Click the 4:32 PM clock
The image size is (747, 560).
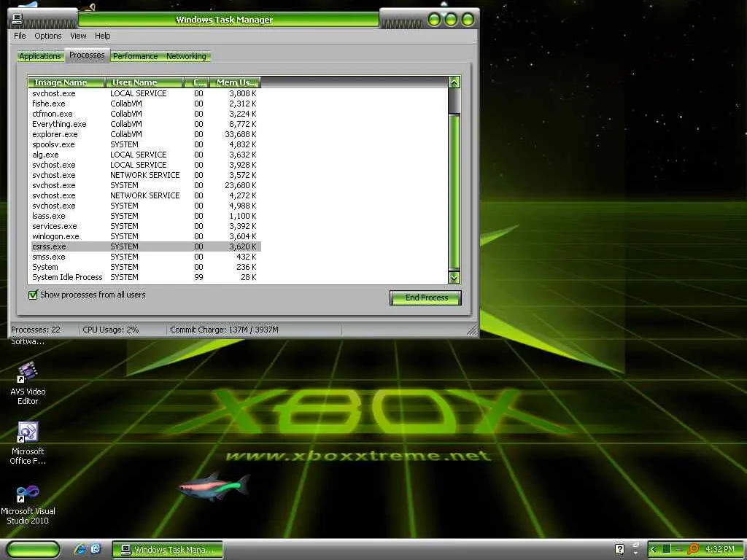click(720, 549)
